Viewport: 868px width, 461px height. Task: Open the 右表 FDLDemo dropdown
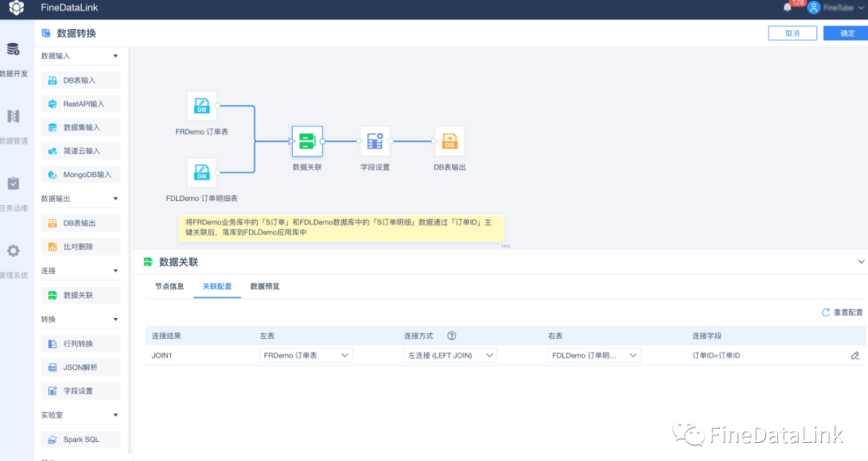[x=594, y=355]
